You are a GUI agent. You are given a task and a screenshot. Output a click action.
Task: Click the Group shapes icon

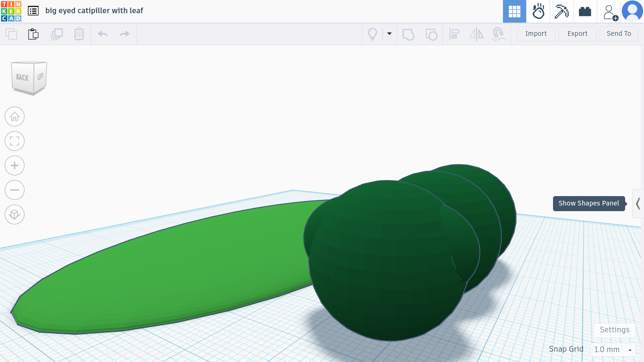pos(408,34)
